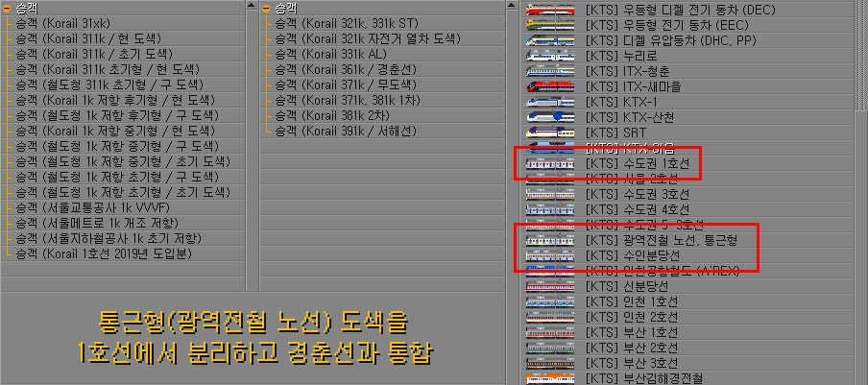
Task: Pick the SRT train sprite icon
Action: pyautogui.click(x=550, y=132)
